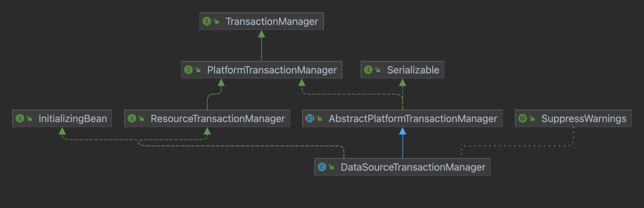Select the PlatformTransactionManager node label

click(272, 70)
